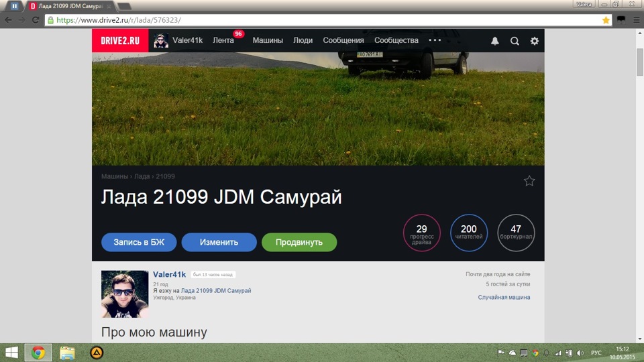Expand the three-dots more menu
This screenshot has height=362, width=644.
(435, 40)
